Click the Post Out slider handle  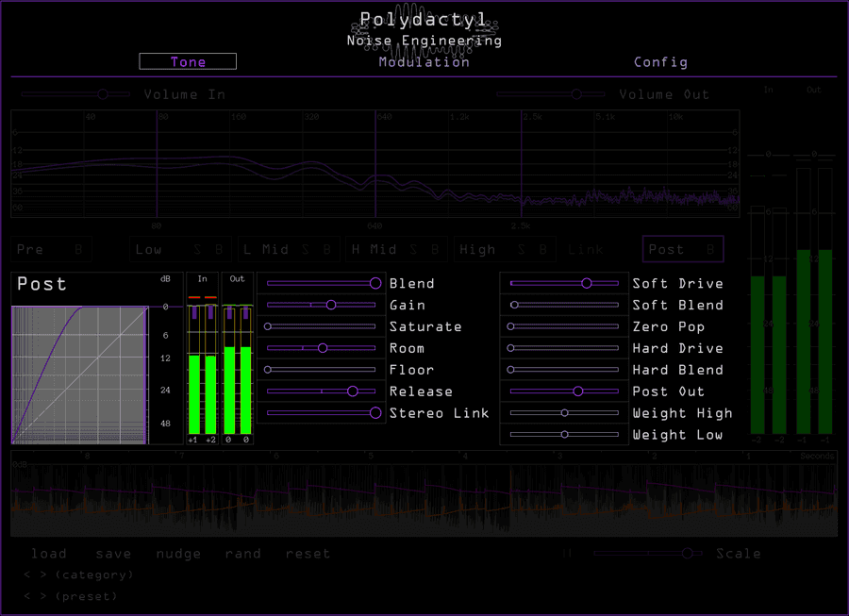577,391
